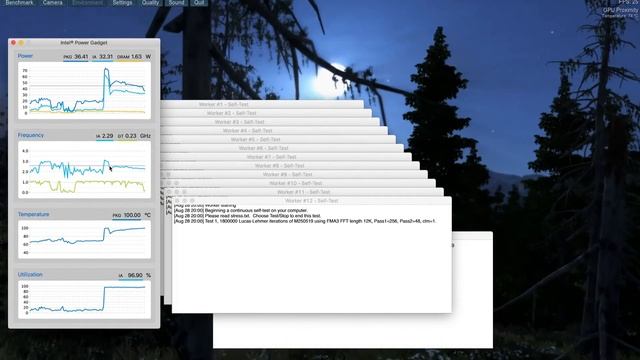
Task: Click the GPU Proximity temperature overlay text
Action: pos(620,12)
